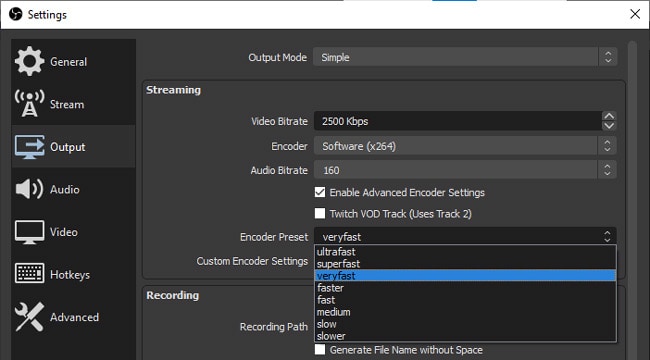Enable Twitch VOD Track checkbox

tap(320, 214)
